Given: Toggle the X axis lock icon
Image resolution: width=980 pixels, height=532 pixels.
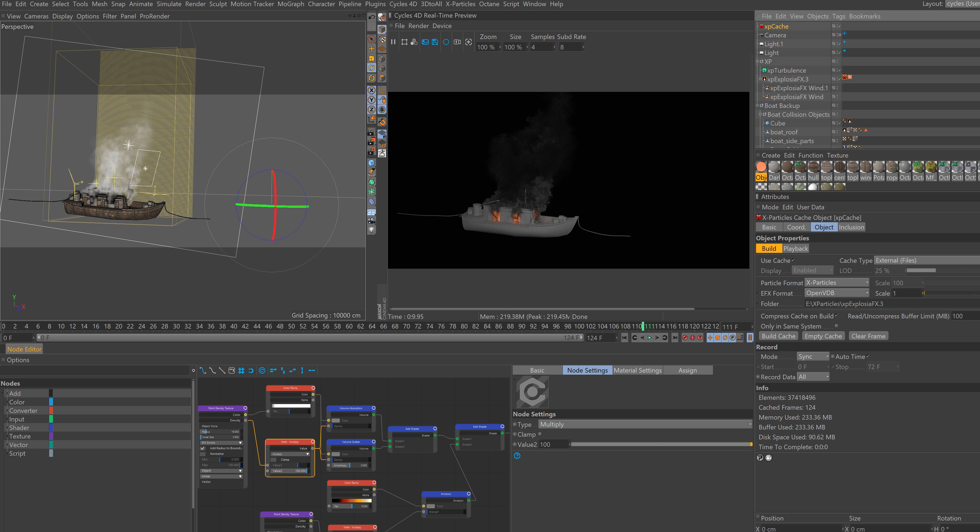Looking at the screenshot, I should tap(372, 90).
